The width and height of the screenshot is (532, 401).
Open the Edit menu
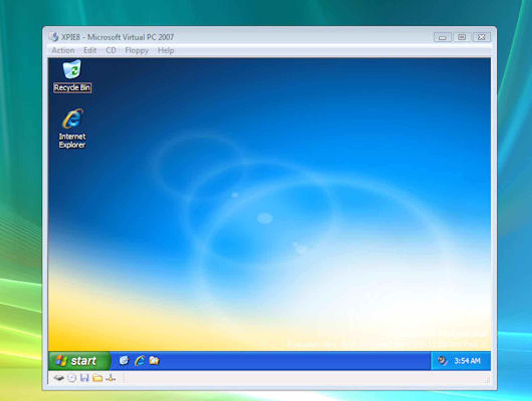point(90,50)
